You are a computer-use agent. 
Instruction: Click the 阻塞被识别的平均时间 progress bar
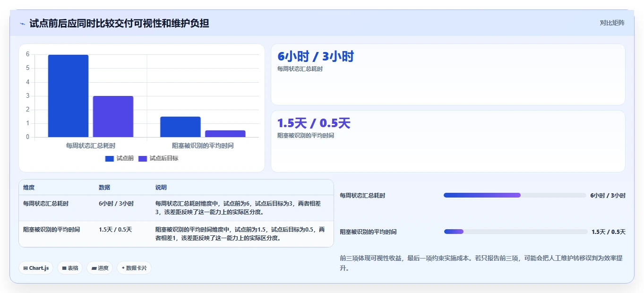[x=515, y=232]
